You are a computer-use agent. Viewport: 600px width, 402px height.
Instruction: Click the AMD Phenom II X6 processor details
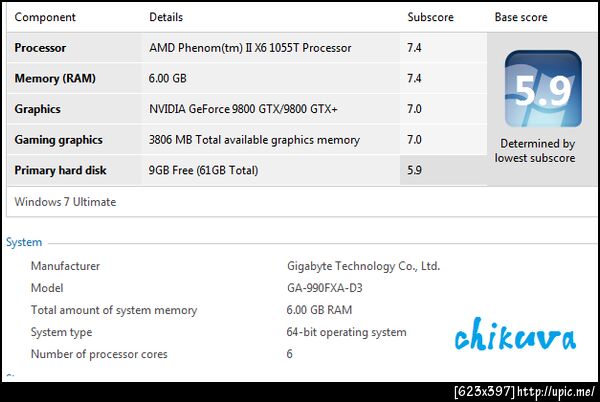[x=263, y=48]
